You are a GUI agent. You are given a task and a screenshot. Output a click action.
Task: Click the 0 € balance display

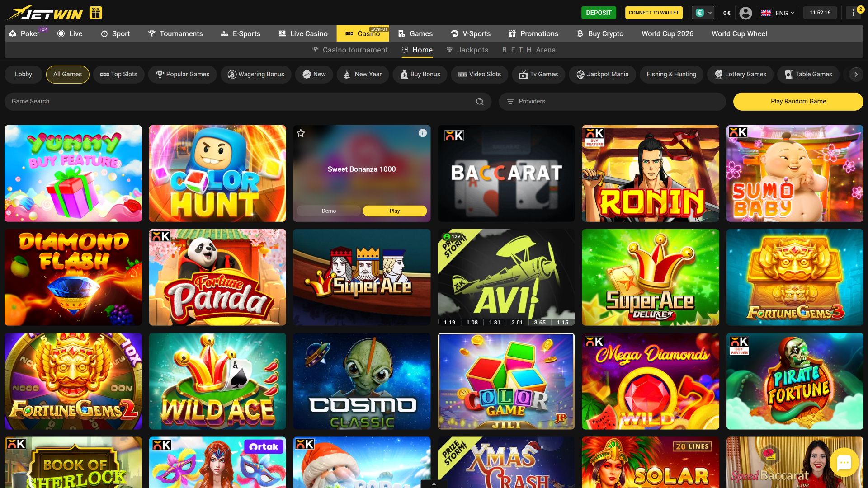pos(727,13)
